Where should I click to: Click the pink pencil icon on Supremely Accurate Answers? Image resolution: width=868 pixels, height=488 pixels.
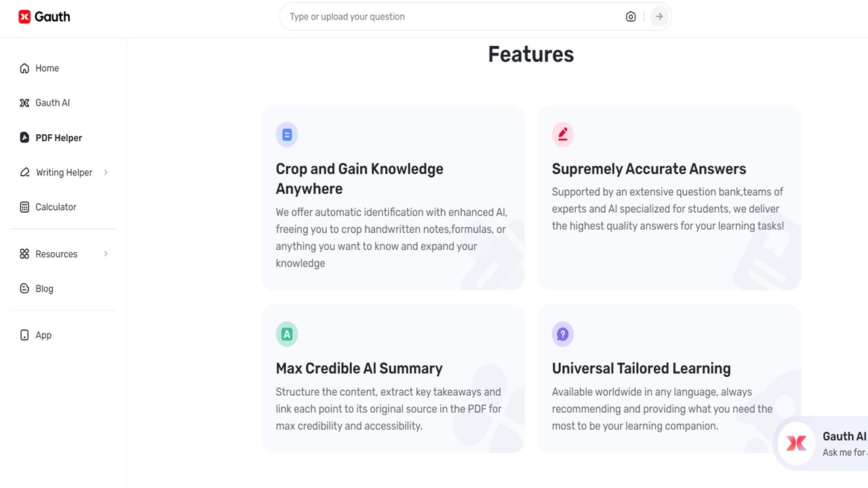click(563, 134)
